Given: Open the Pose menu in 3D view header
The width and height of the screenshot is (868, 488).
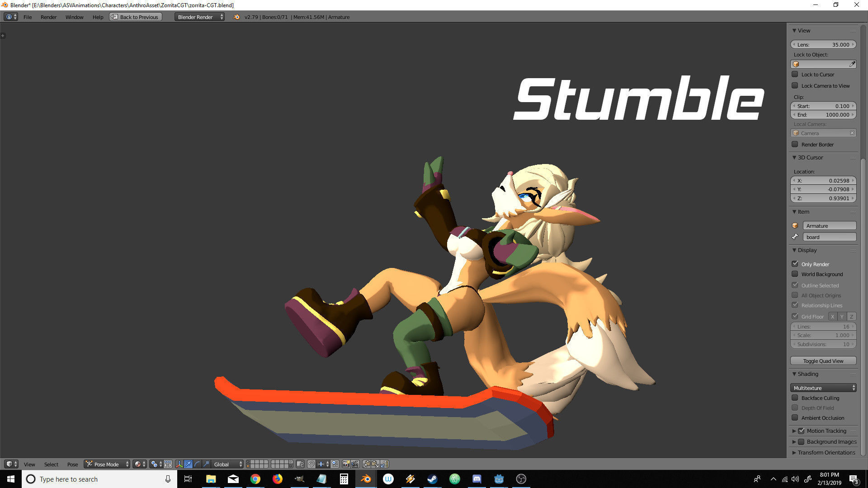Looking at the screenshot, I should click(x=72, y=464).
